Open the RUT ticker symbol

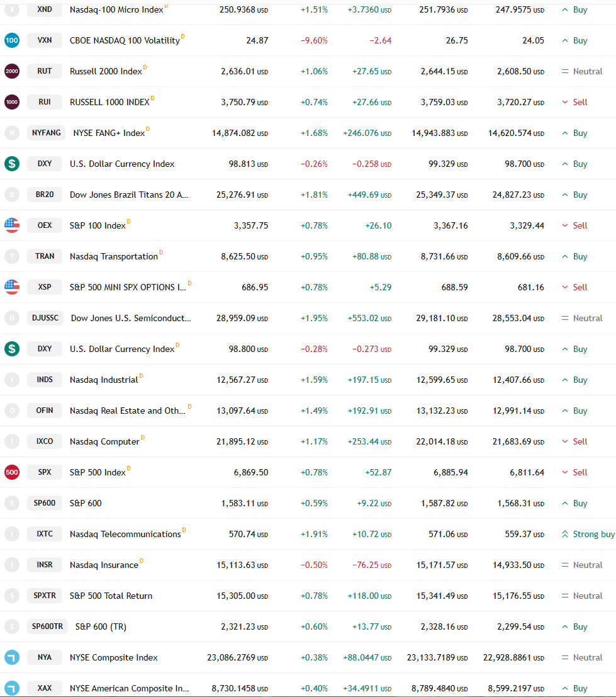(x=45, y=71)
